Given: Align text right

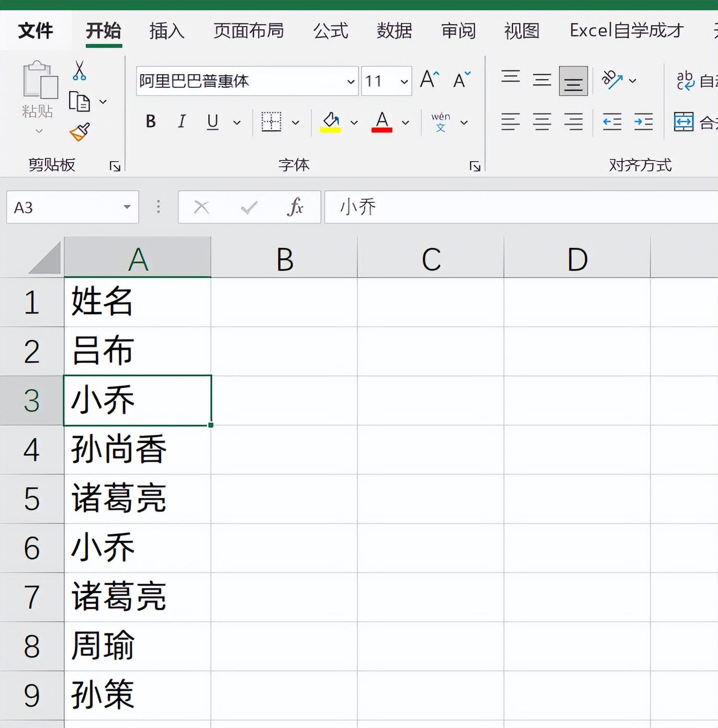Looking at the screenshot, I should point(574,122).
